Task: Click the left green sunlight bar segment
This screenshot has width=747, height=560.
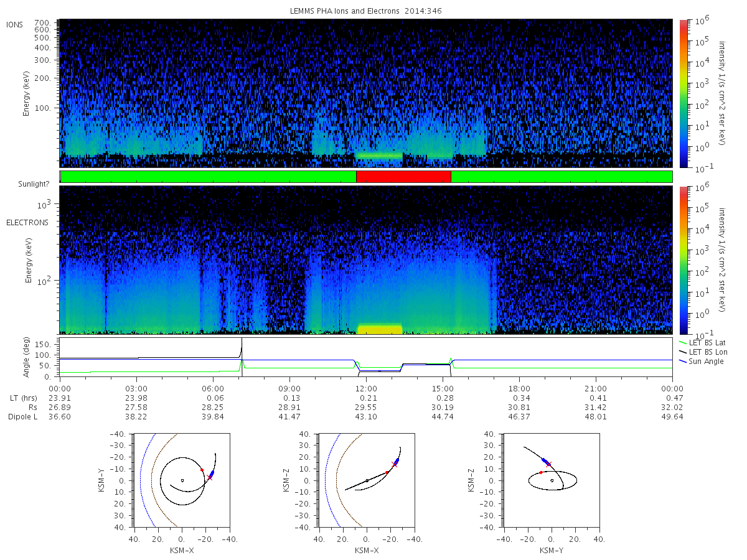Action: 208,177
